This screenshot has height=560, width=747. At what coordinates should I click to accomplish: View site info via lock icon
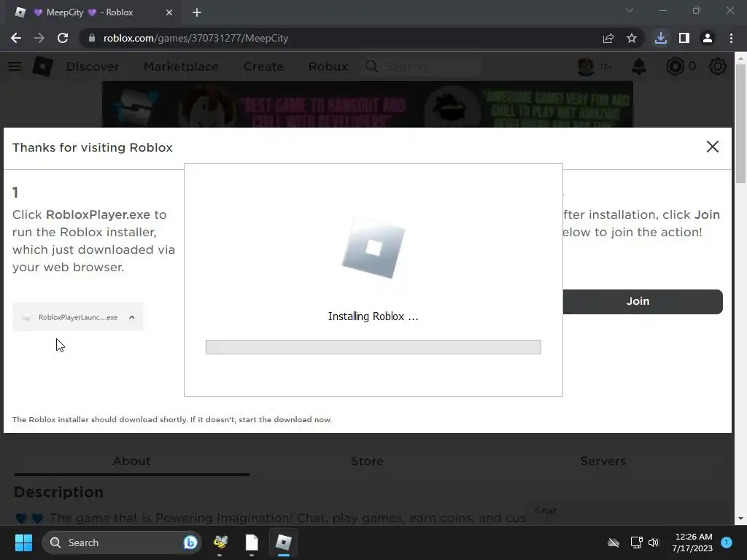point(92,38)
